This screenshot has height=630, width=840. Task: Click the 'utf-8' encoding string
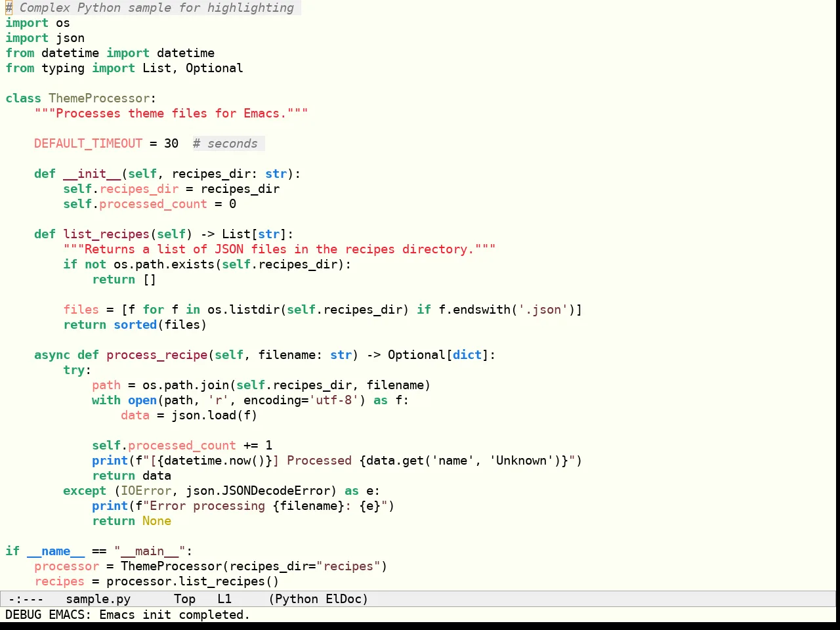click(334, 400)
